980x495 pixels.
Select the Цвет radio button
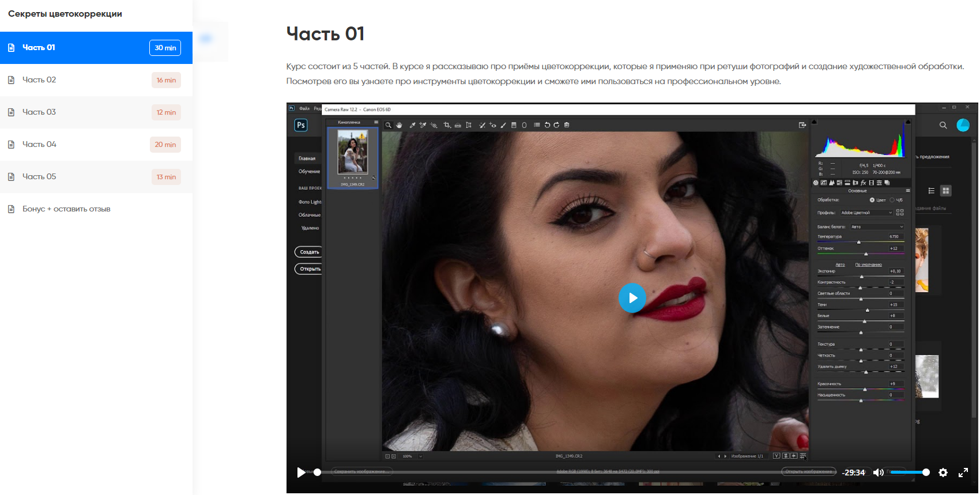point(872,200)
